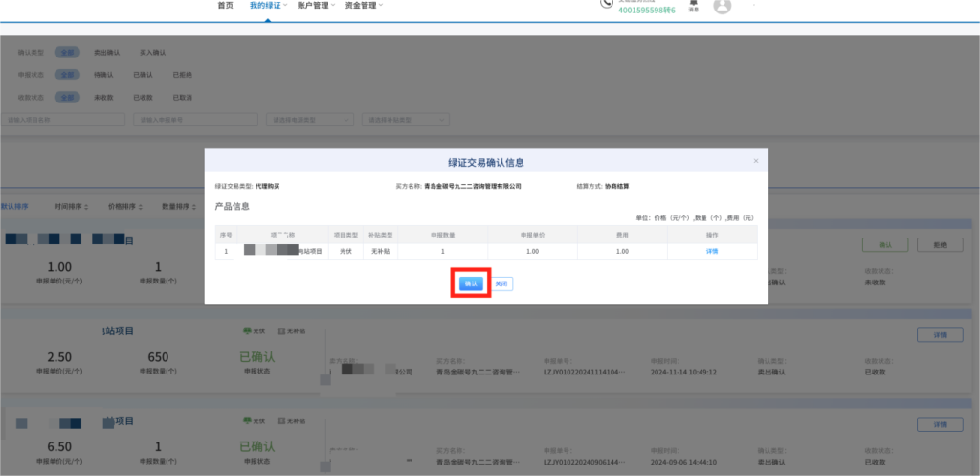The width and height of the screenshot is (980, 476).
Task: Expand the 资金管理 dropdown menu
Action: 363,6
